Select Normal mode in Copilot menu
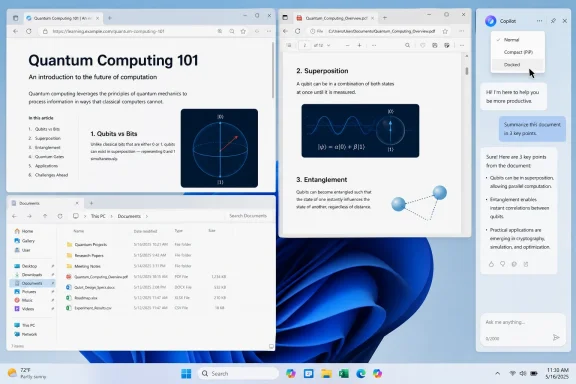Viewport: 576px width, 384px height. click(518, 40)
